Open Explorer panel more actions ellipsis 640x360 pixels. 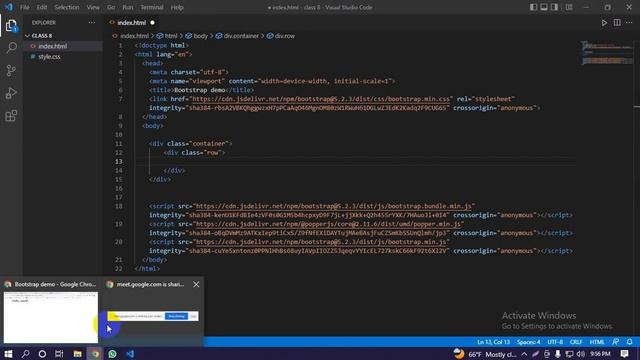92,23
